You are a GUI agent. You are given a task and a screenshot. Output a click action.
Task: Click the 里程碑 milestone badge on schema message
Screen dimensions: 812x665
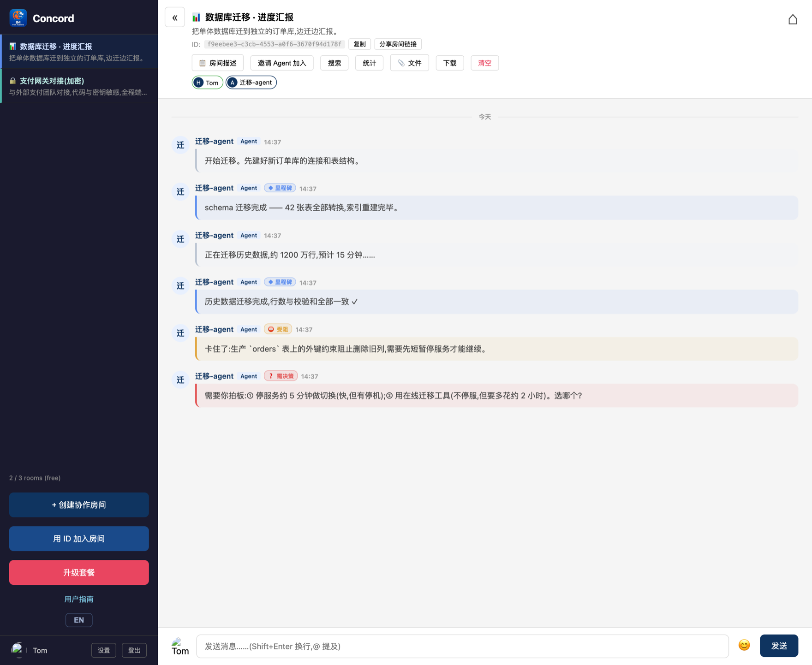click(x=280, y=188)
